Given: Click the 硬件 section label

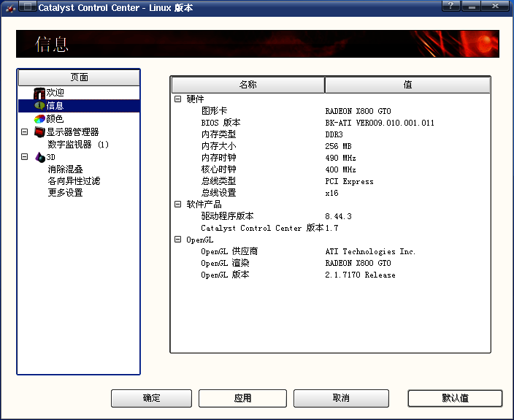Looking at the screenshot, I should pyautogui.click(x=195, y=99).
